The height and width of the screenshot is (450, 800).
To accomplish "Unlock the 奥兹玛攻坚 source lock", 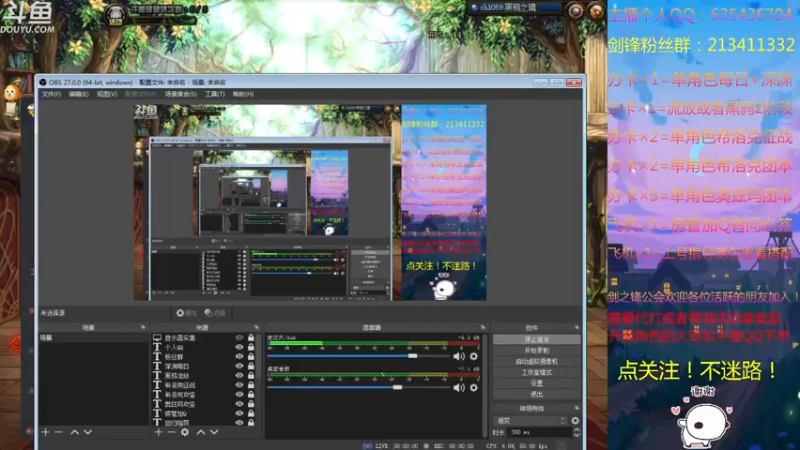I will (x=251, y=404).
